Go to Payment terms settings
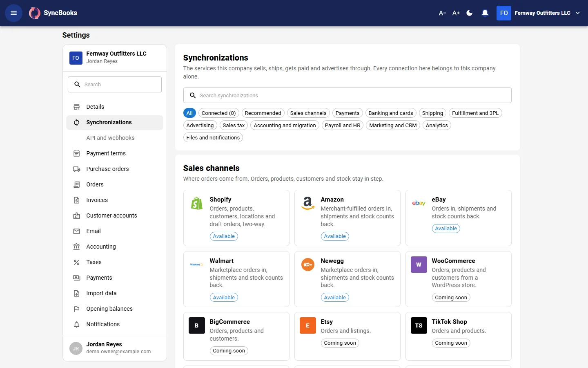588x368 pixels. pyautogui.click(x=115, y=153)
